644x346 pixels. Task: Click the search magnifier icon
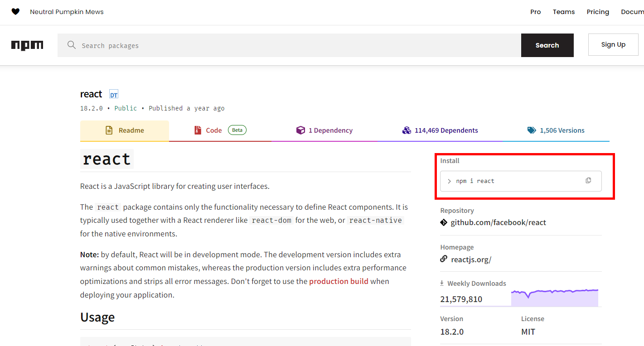[71, 45]
